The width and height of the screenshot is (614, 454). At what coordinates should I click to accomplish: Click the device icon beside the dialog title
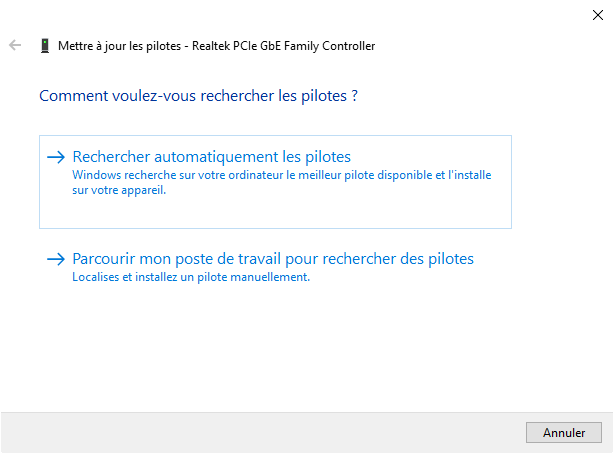click(x=44, y=46)
